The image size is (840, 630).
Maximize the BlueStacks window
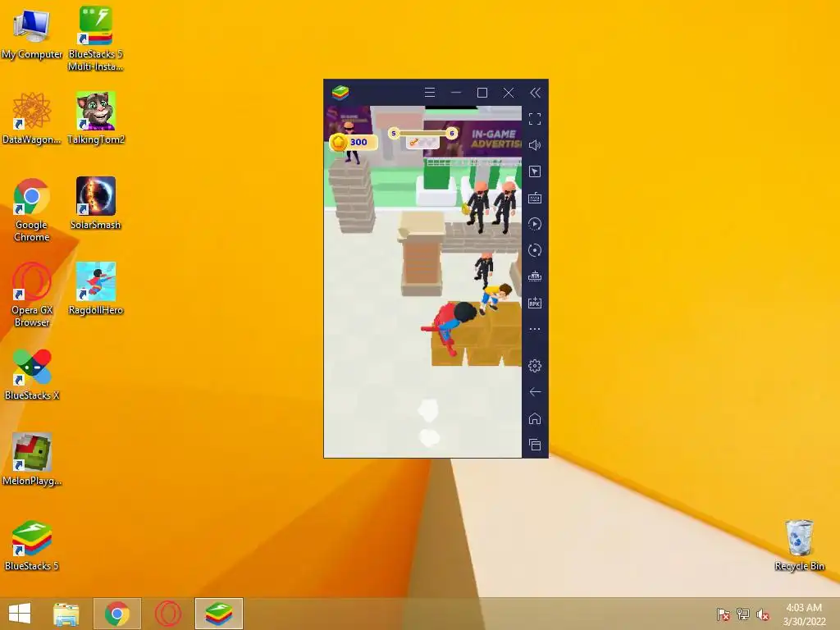[x=482, y=93]
